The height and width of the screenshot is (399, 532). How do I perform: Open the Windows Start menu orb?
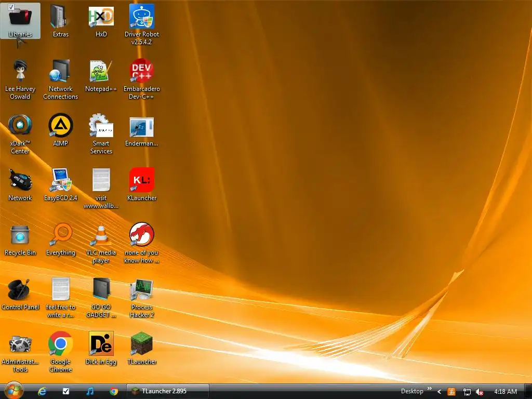tap(14, 391)
